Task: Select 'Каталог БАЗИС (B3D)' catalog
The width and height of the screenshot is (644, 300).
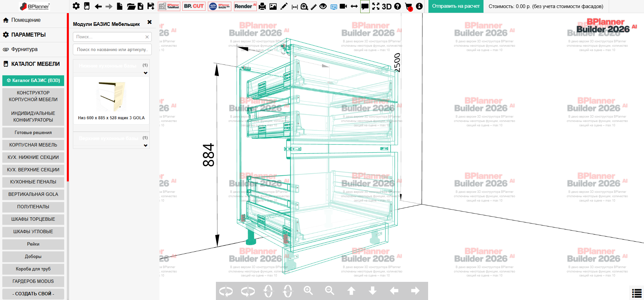Action: click(33, 80)
